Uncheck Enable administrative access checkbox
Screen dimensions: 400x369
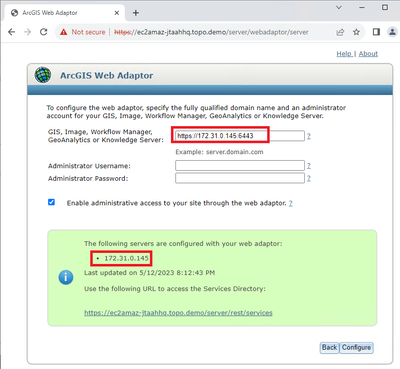[51, 202]
